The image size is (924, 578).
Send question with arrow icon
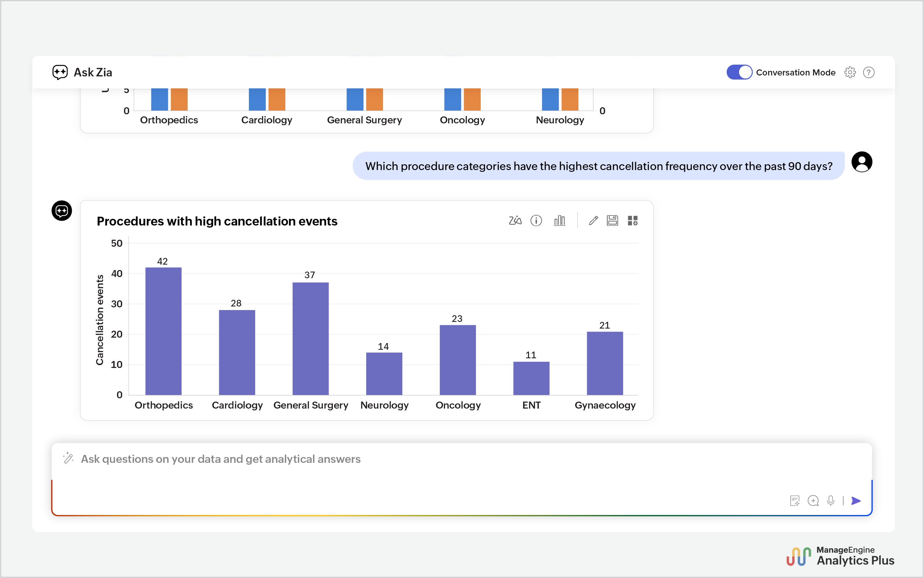856,501
